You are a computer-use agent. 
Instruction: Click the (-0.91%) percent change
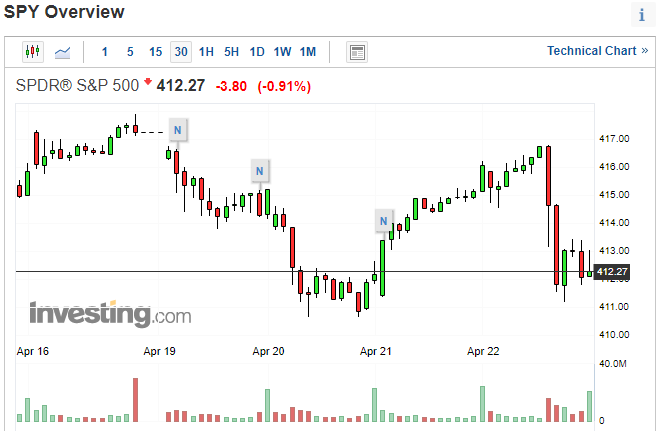[284, 86]
